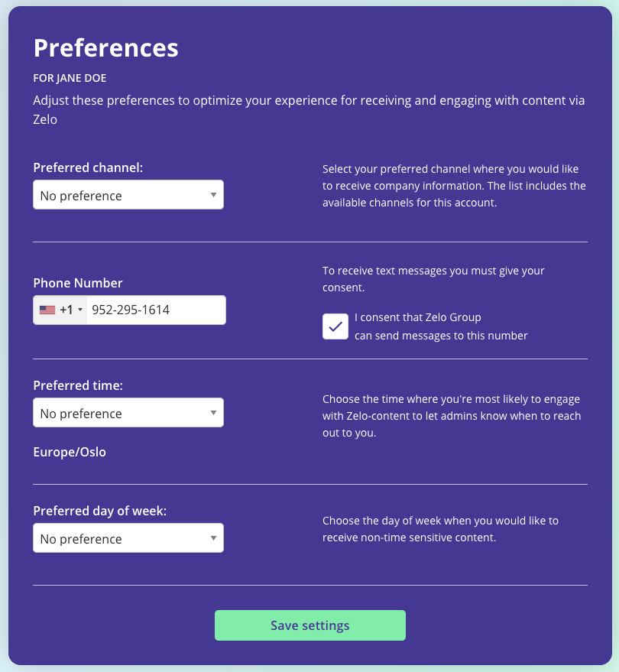Click the Preferred time dropdown arrow
The image size is (619, 672).
[x=213, y=413]
